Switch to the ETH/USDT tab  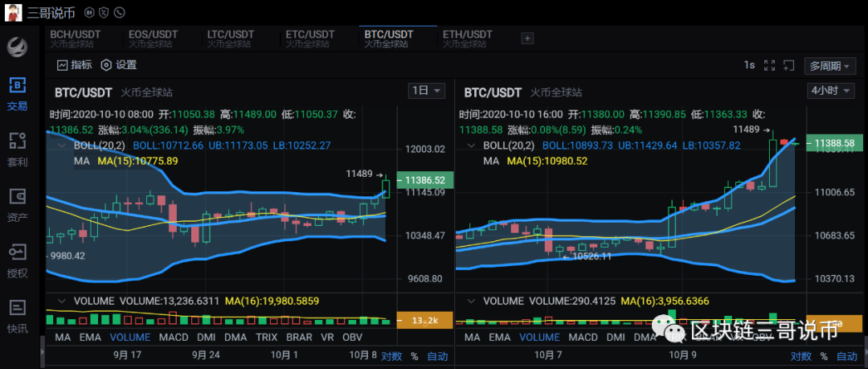467,39
